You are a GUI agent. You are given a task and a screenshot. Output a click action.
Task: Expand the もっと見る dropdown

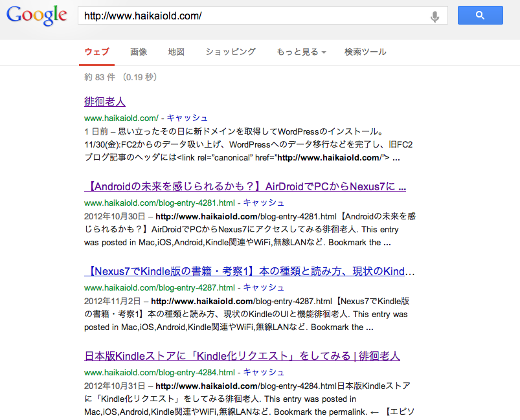point(301,52)
